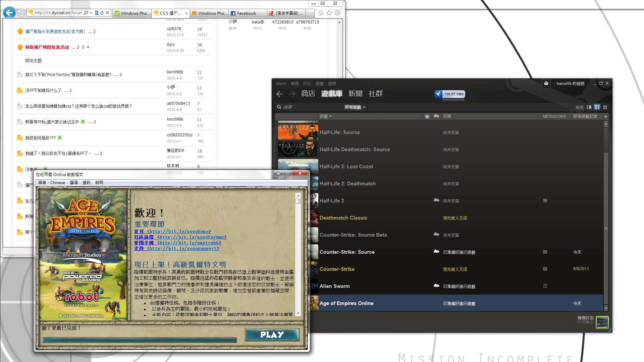Open the new empty IE tab
Viewport: 644px width, 362px height.
coord(310,13)
